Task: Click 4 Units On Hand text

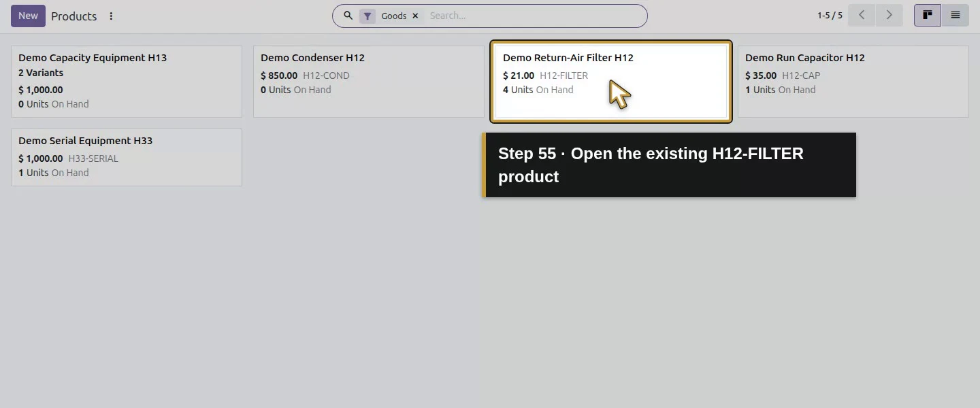Action: 538,90
